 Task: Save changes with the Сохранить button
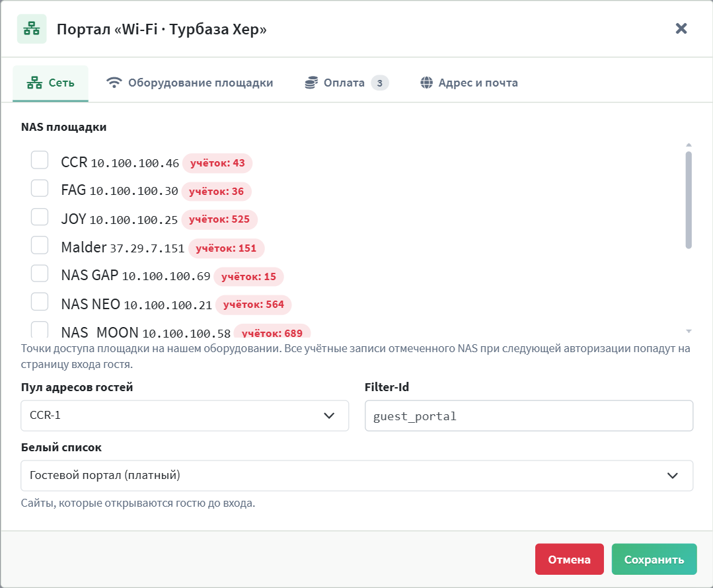pyautogui.click(x=654, y=560)
